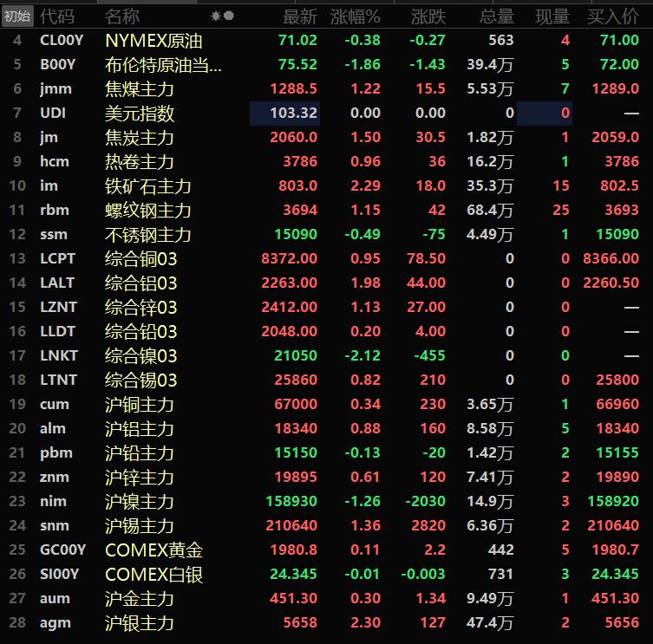
Task: Click the 初始 button in header
Action: 17,16
